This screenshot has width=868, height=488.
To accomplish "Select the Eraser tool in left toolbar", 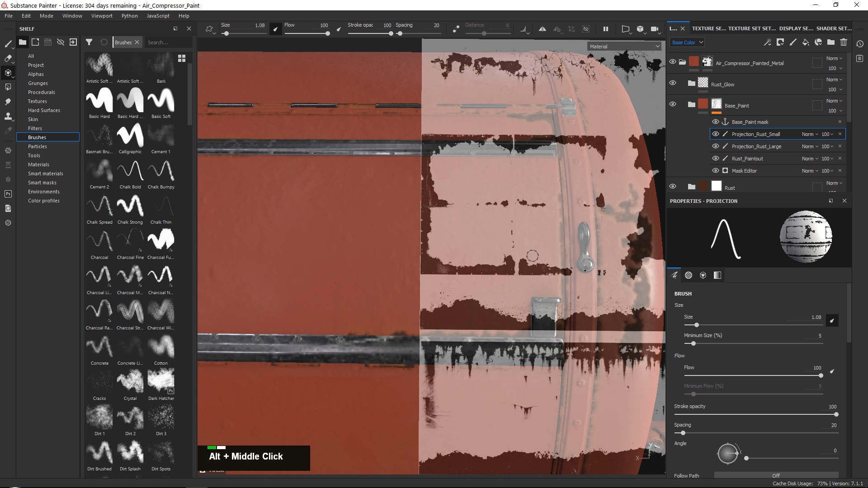I will pyautogui.click(x=8, y=58).
